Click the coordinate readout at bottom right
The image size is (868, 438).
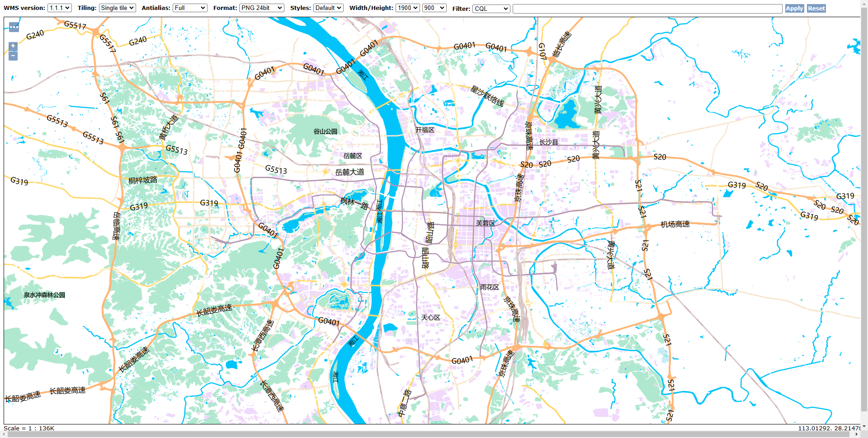point(829,428)
